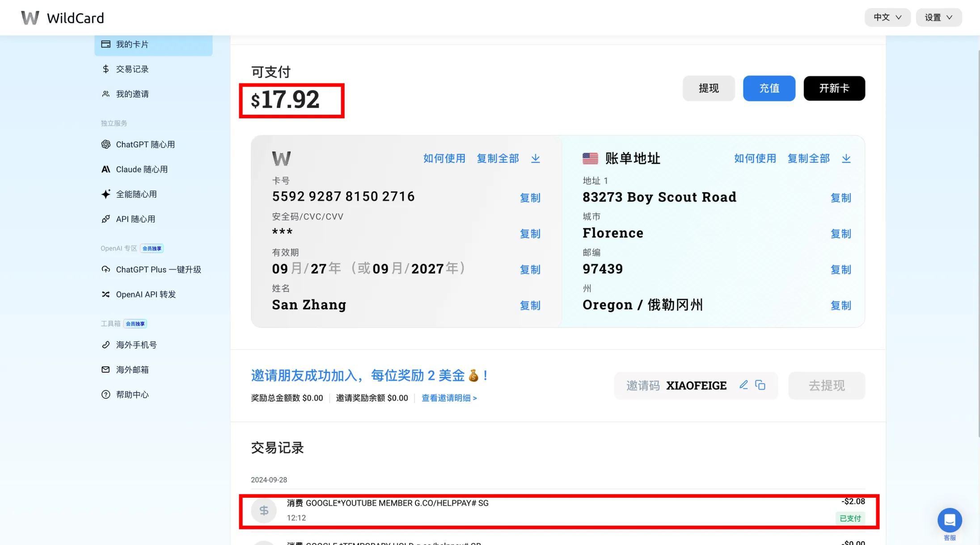Download card details via the card panel's arrow icon
This screenshot has width=980, height=545.
535,159
